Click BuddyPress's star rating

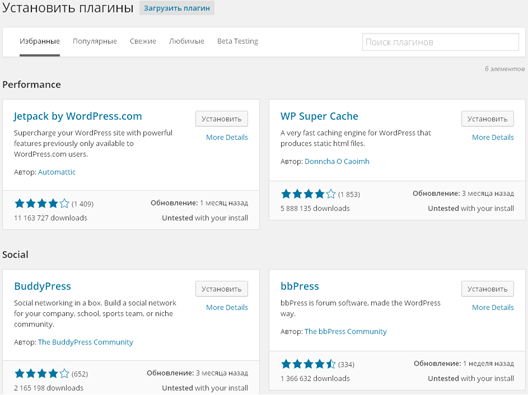click(42, 373)
